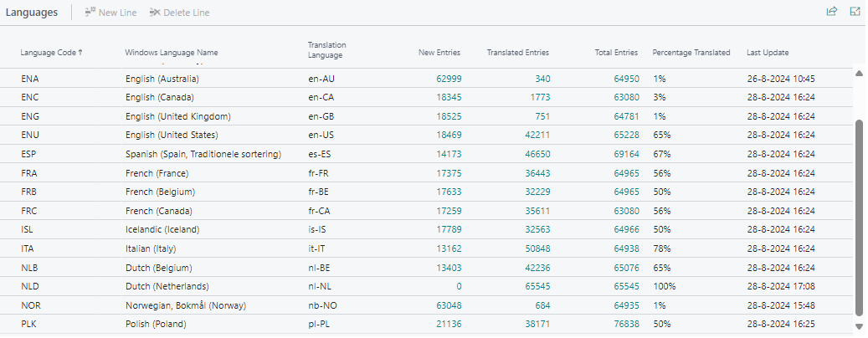The height and width of the screenshot is (338, 868).
Task: Click Windows Language Name column header
Action: click(171, 53)
